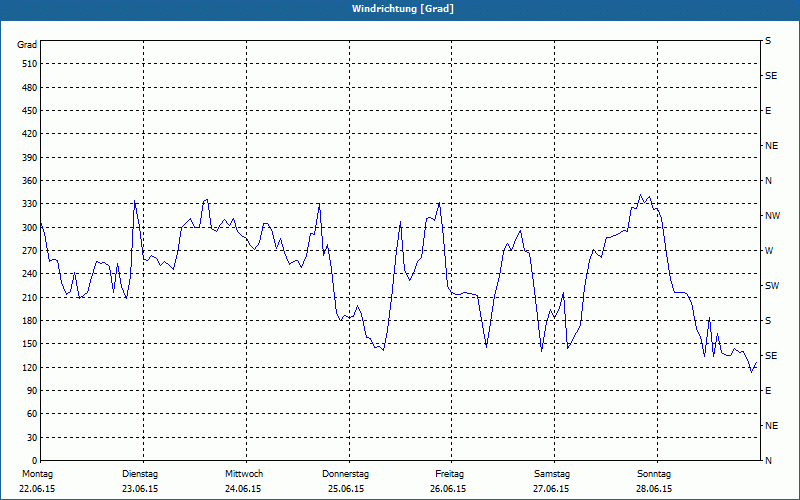Click the 90 y-axis tick label
The image size is (800, 500).
32,391
